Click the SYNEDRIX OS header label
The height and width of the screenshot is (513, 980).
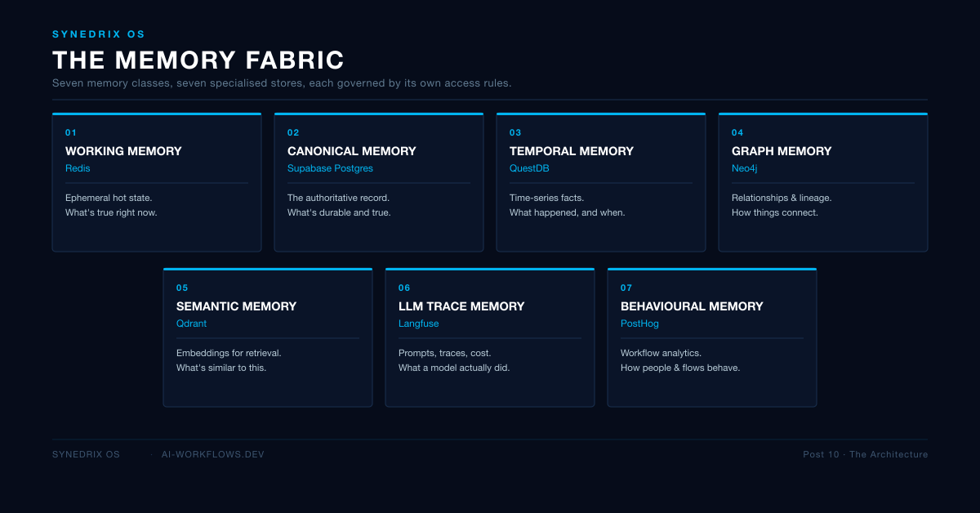point(99,34)
